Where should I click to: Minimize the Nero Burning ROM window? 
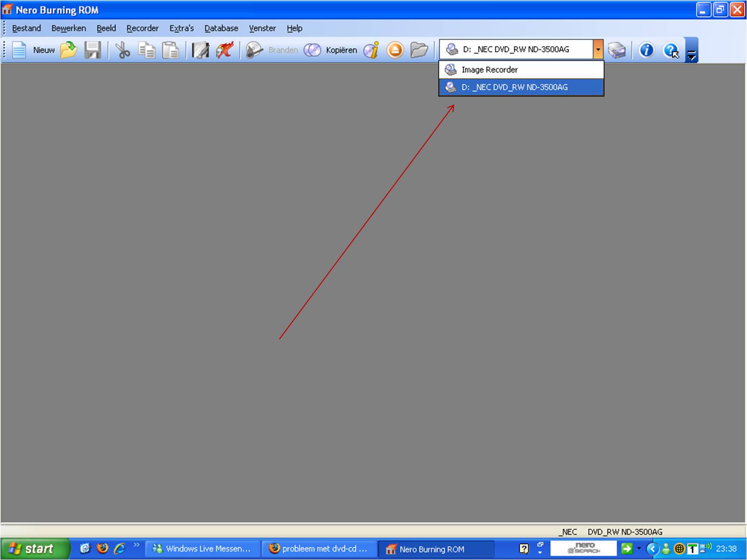point(704,10)
